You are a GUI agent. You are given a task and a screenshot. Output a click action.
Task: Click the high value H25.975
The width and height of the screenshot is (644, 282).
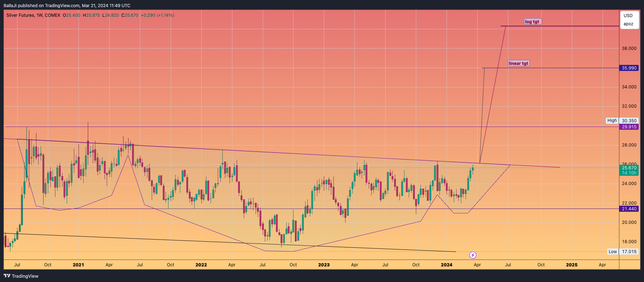pos(91,15)
